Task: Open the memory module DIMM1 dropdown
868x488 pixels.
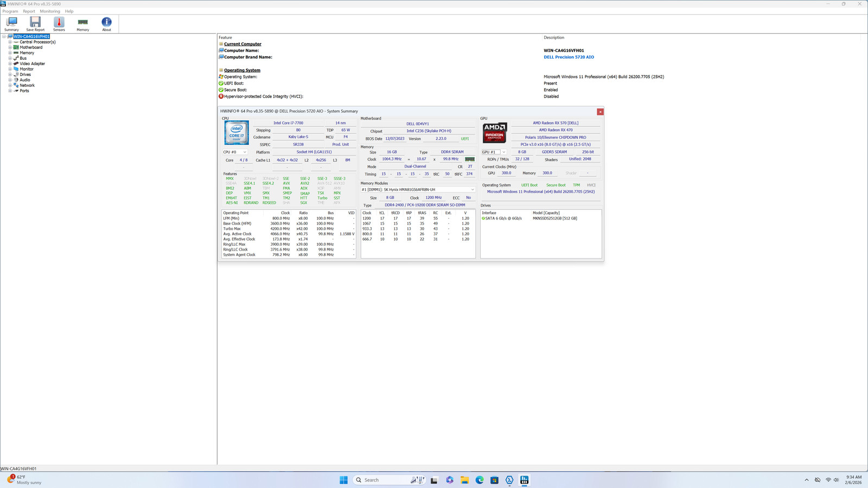Action: (x=418, y=190)
